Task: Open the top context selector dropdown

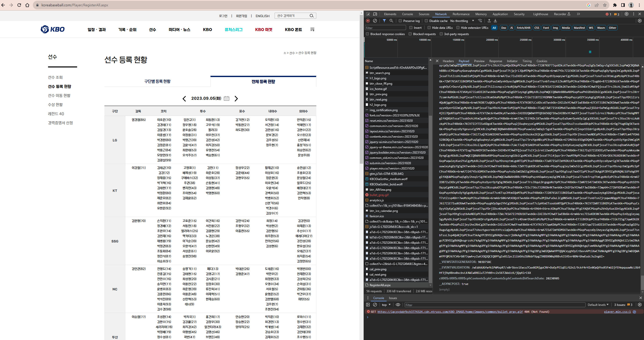Action: [x=386, y=305]
